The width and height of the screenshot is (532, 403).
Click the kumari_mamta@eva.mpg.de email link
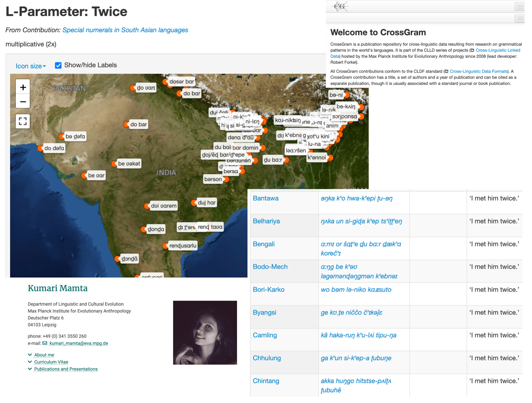point(78,343)
